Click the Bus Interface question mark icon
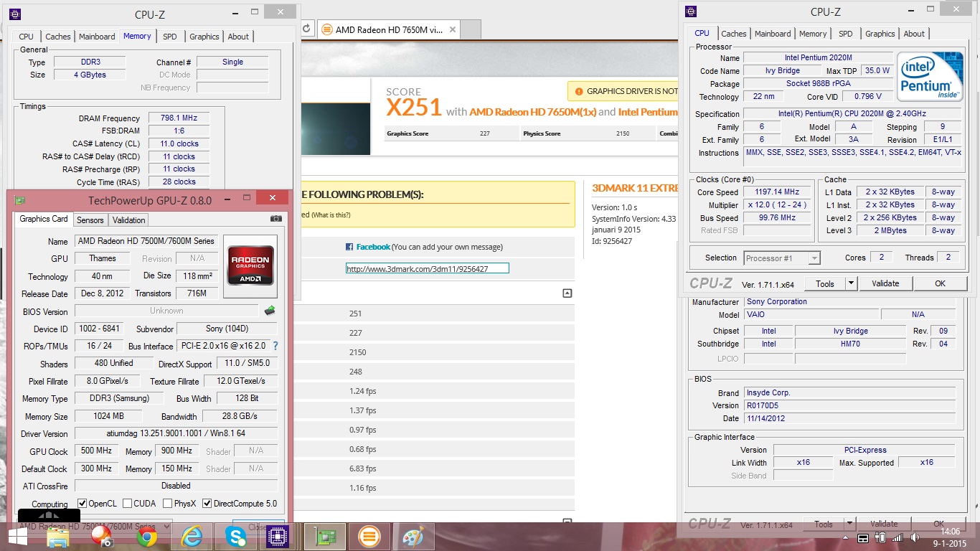Image resolution: width=980 pixels, height=551 pixels. [275, 346]
